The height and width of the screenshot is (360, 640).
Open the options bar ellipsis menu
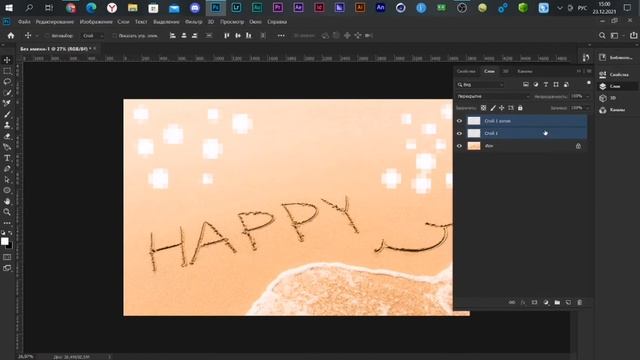[x=281, y=36]
